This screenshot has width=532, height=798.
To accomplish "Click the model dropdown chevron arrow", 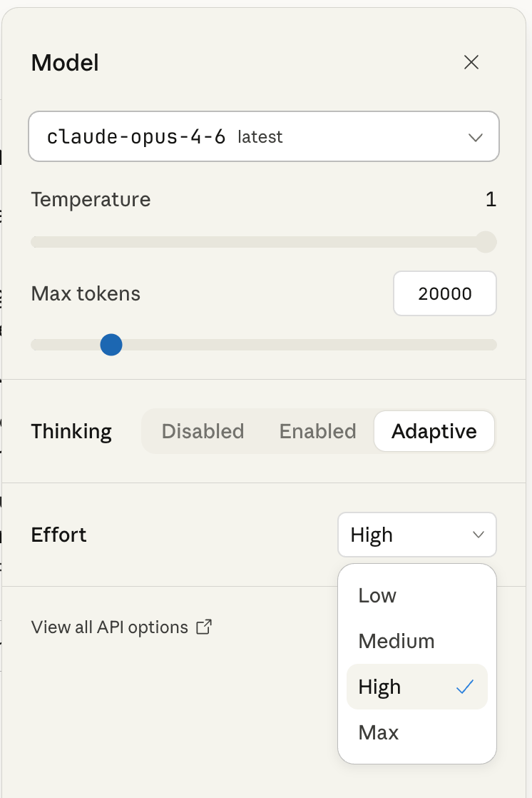I will tap(475, 136).
